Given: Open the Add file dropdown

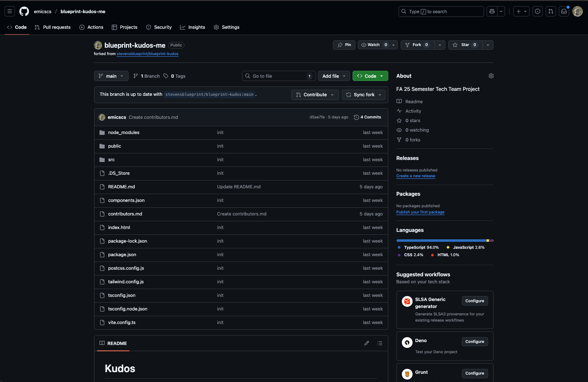Looking at the screenshot, I should [x=334, y=76].
